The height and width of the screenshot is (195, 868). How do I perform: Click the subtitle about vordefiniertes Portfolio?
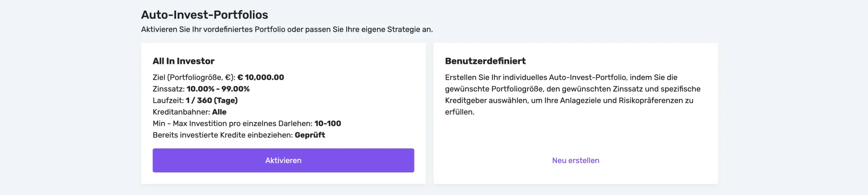287,29
